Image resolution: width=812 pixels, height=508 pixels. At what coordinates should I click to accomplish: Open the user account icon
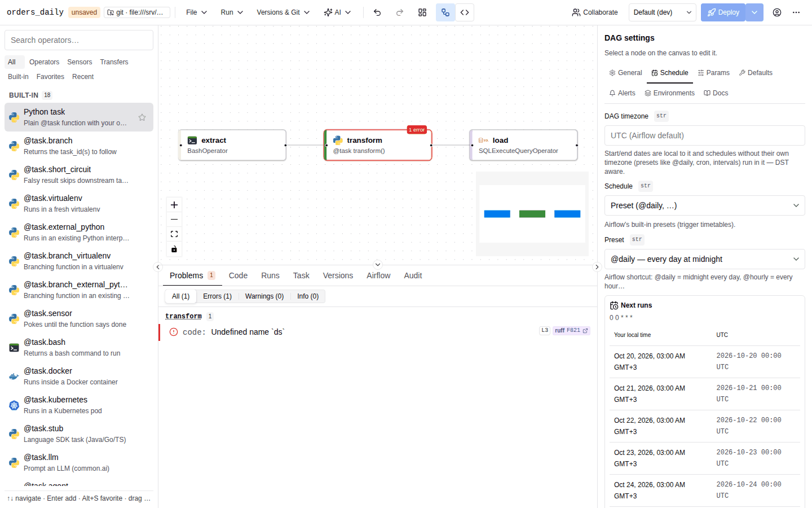point(777,12)
